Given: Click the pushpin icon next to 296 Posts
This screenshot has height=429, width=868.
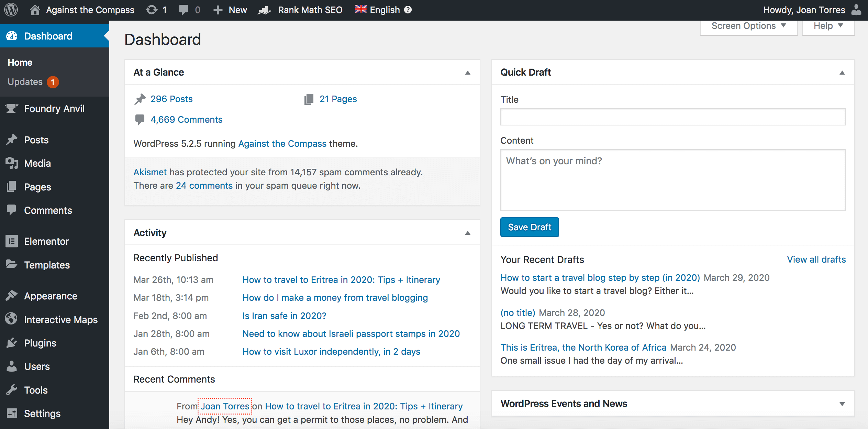Looking at the screenshot, I should pyautogui.click(x=140, y=99).
